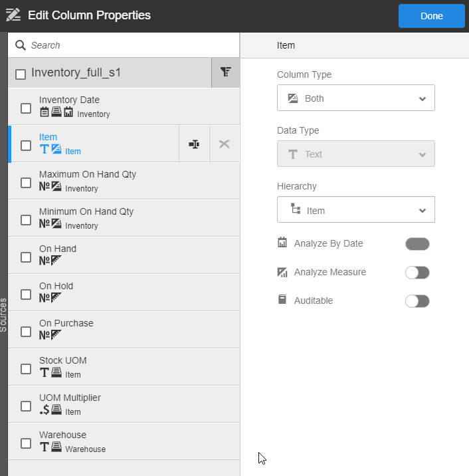Viewport: 469px width, 476px height.
Task: Check the Inventory Date checkbox
Action: [x=26, y=108]
